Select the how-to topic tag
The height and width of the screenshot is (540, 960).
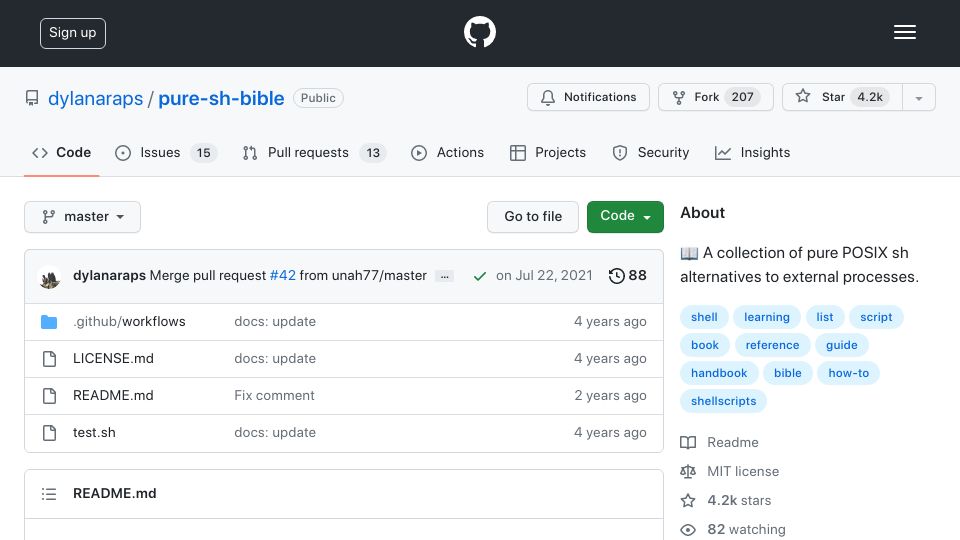(849, 373)
